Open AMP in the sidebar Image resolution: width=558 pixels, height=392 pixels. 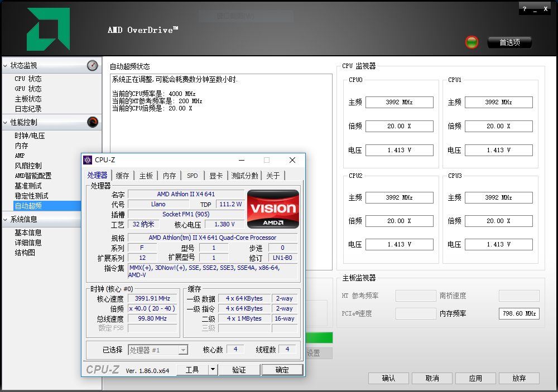tap(20, 156)
